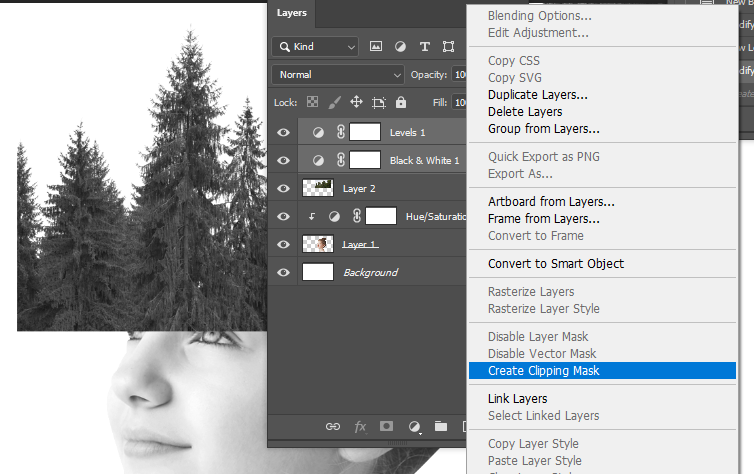The image size is (754, 474).
Task: Create a new group folder icon
Action: (x=440, y=426)
